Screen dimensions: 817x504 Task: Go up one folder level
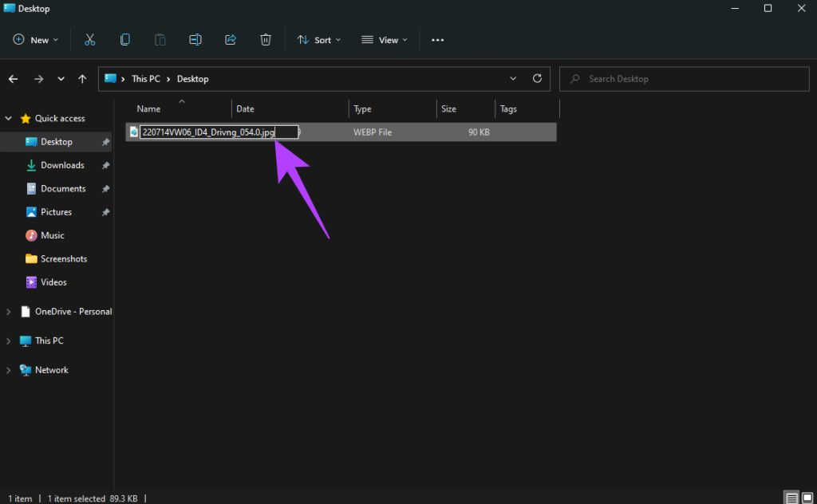(x=82, y=78)
